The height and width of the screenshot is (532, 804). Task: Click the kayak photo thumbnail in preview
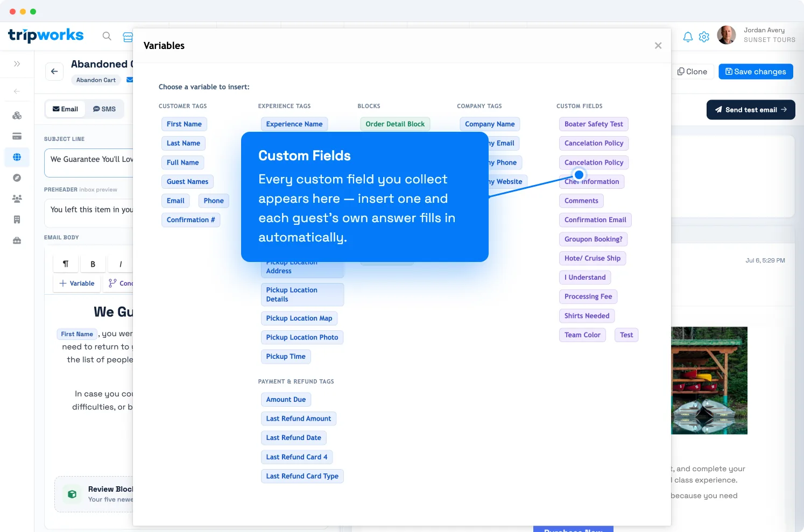[709, 381]
